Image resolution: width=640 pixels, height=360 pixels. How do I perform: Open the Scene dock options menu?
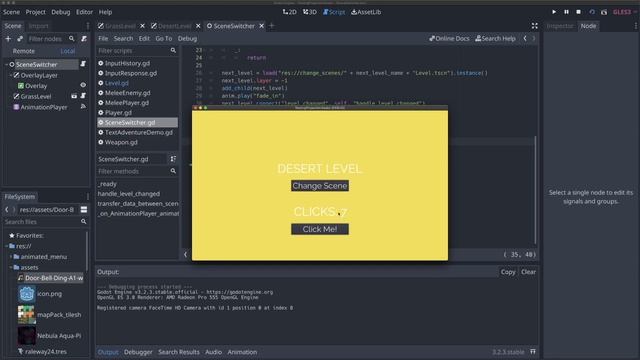[87, 26]
